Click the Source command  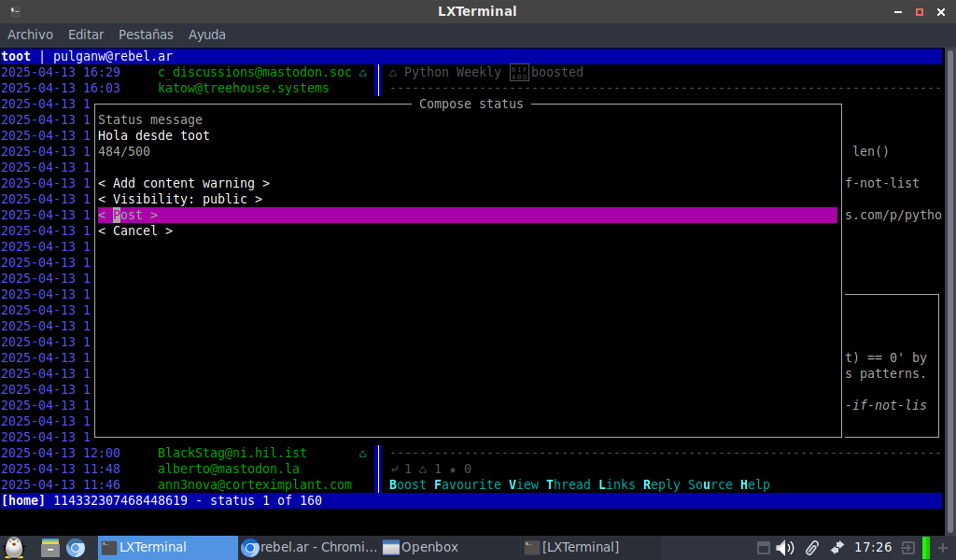[x=710, y=485]
